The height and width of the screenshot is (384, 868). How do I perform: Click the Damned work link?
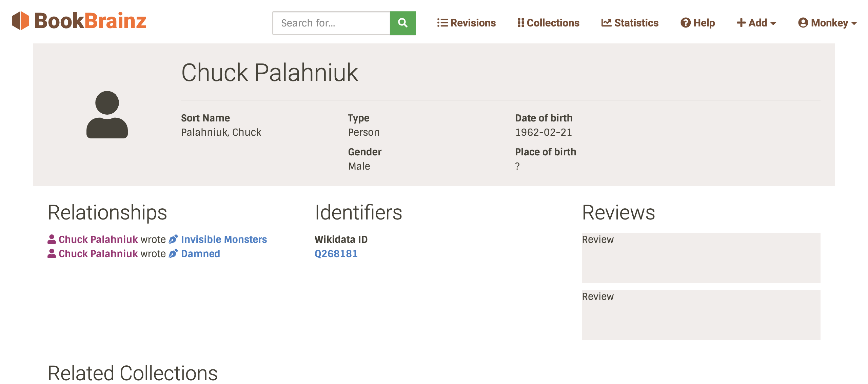tap(200, 254)
